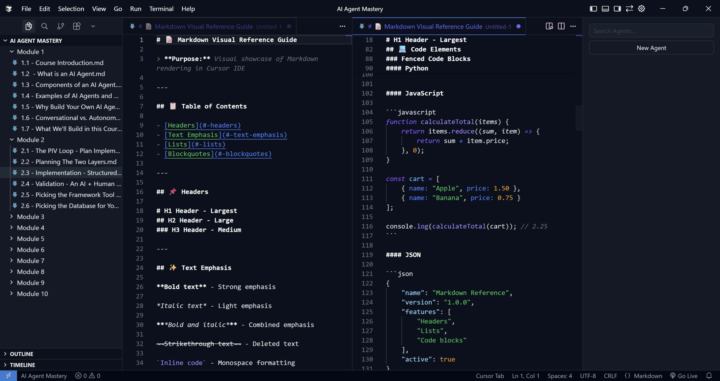Focus the Search Agents input field
Screen dimensions: 720x381
(x=651, y=31)
